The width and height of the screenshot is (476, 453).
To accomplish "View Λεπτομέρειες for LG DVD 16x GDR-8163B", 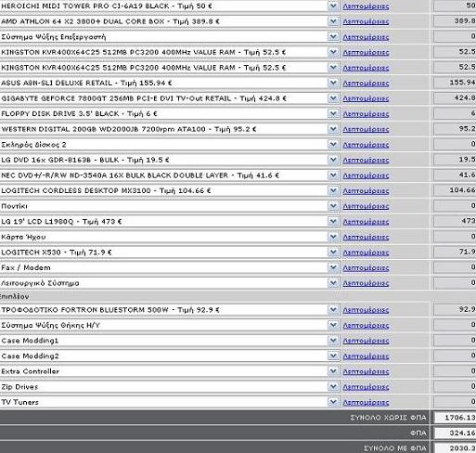I will pyautogui.click(x=366, y=161).
